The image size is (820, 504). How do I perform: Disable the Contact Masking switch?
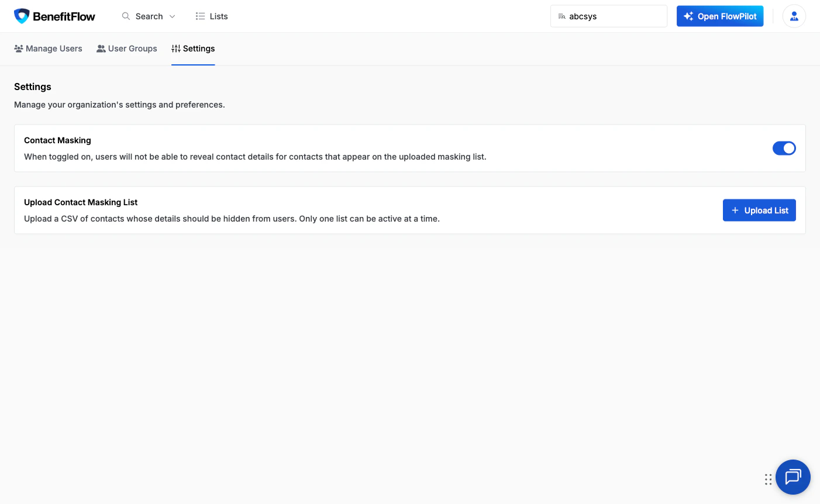tap(784, 148)
